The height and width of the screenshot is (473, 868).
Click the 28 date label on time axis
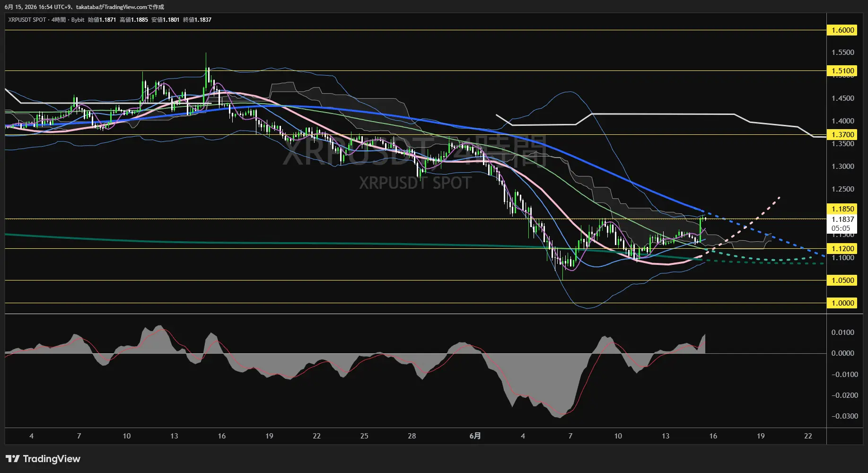[x=412, y=436]
